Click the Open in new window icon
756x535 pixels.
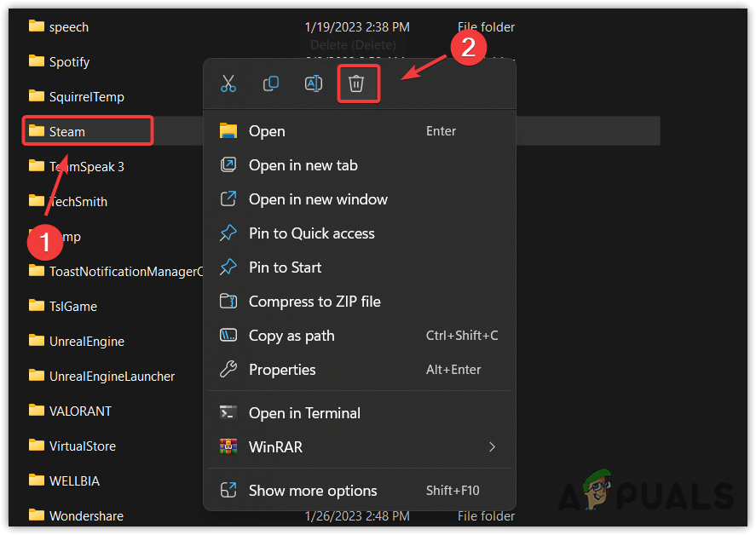228,198
